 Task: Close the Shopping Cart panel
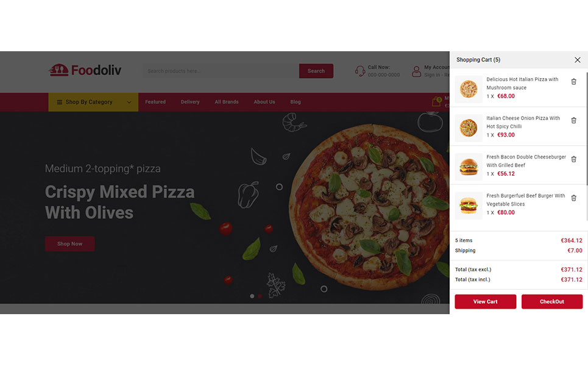[577, 60]
